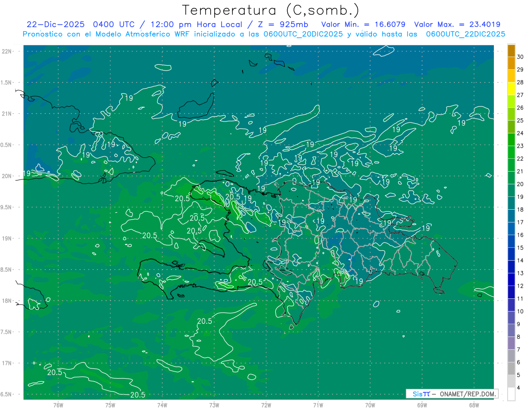The image size is (532, 411).
Task: Click longitude axis label "70W"
Action: (370, 405)
